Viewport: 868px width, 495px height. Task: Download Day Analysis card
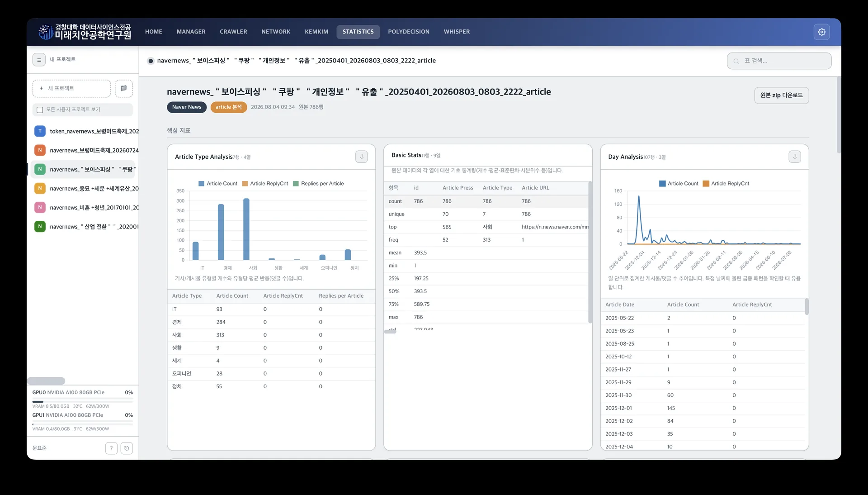coord(795,157)
